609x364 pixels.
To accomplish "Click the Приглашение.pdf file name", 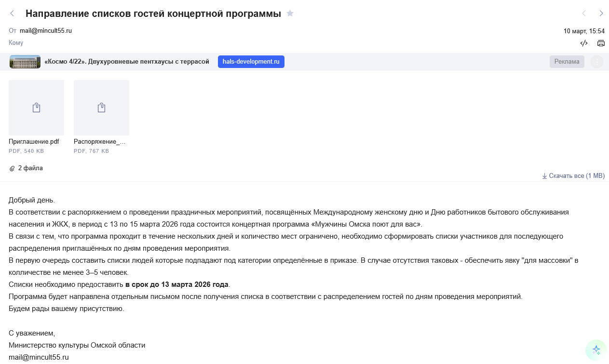I will [x=34, y=142].
